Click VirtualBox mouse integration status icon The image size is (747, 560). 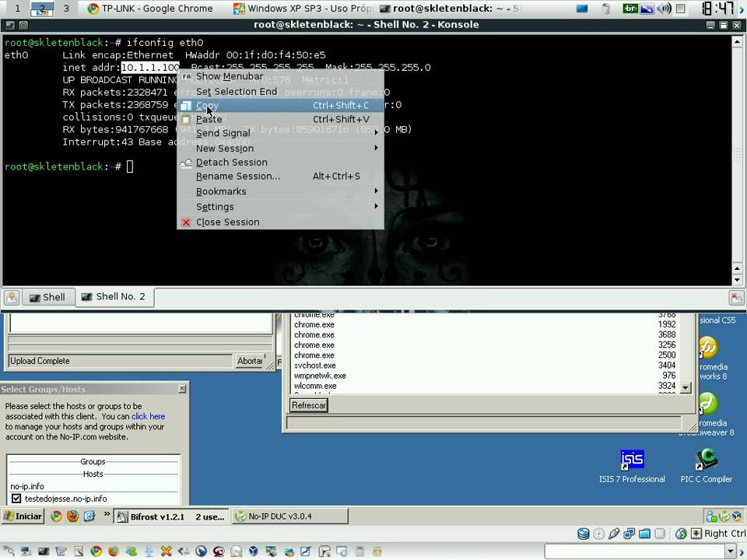tap(682, 534)
